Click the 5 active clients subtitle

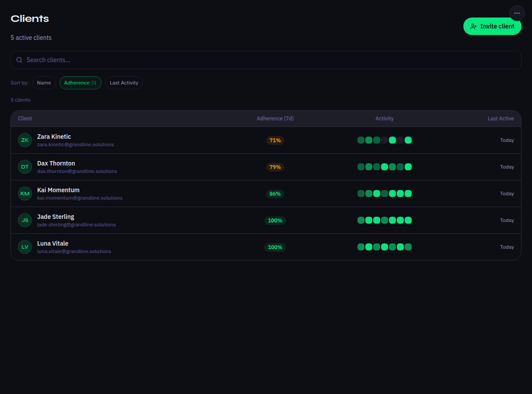pyautogui.click(x=31, y=38)
